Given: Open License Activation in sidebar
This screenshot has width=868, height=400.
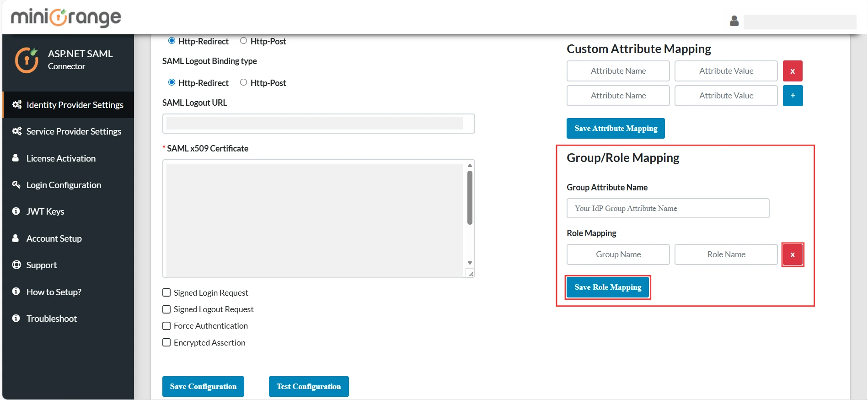Looking at the screenshot, I should point(61,158).
